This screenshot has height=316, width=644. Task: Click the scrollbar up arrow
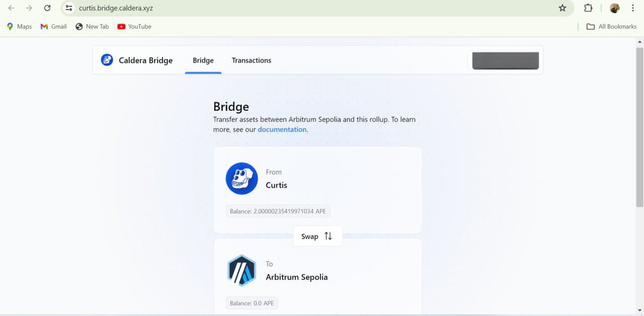point(640,42)
